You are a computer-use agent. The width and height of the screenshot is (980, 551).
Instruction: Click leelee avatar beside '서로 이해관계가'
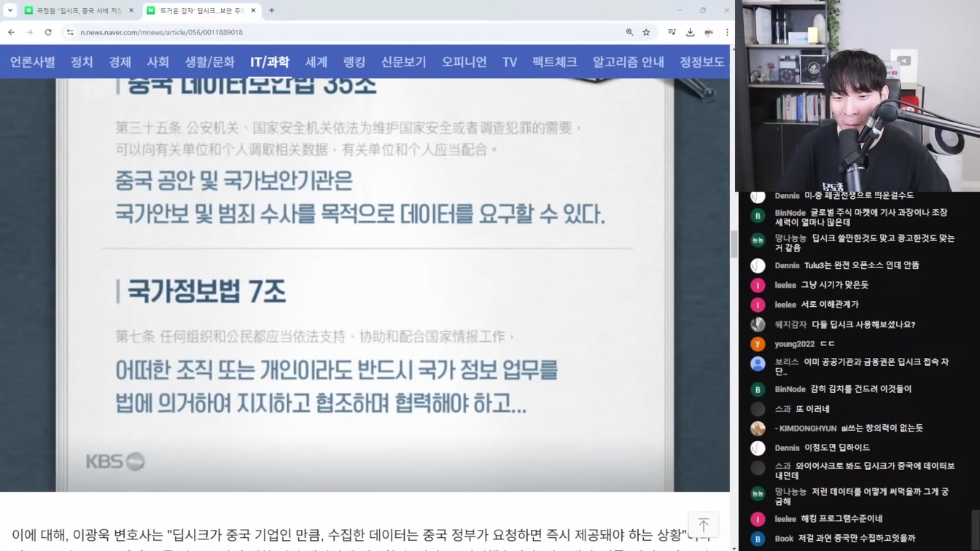[758, 305]
